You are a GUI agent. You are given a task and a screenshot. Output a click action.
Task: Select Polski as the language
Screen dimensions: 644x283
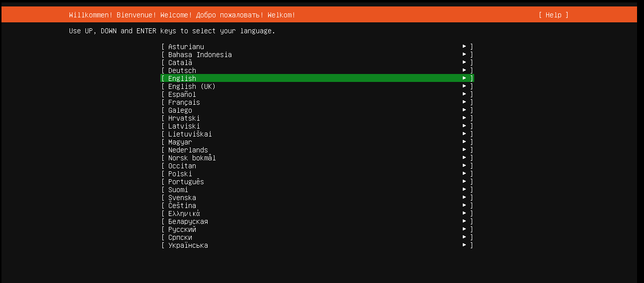pyautogui.click(x=317, y=174)
